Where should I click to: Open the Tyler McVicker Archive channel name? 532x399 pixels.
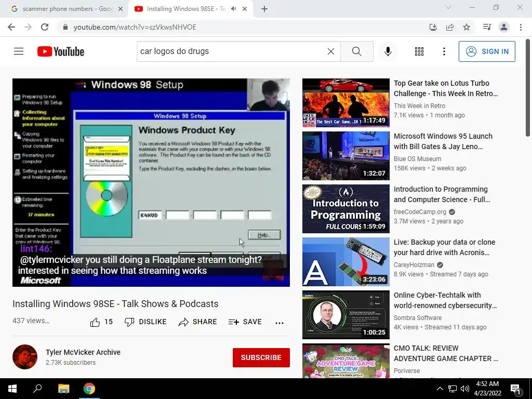83,352
